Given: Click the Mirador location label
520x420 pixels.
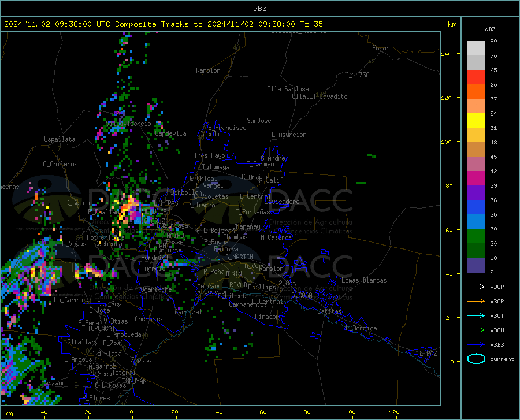Looking at the screenshot, I should tap(267, 317).
